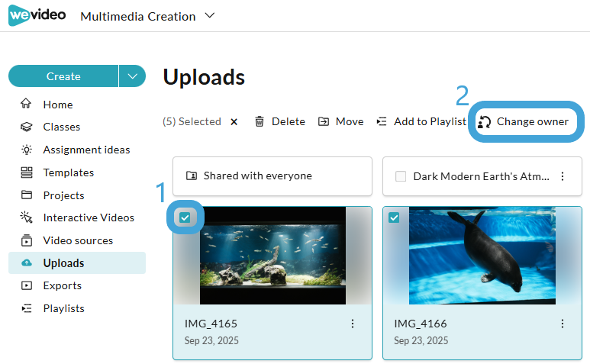The image size is (590, 364).
Task: Click the Classes stack icon
Action: click(x=27, y=127)
